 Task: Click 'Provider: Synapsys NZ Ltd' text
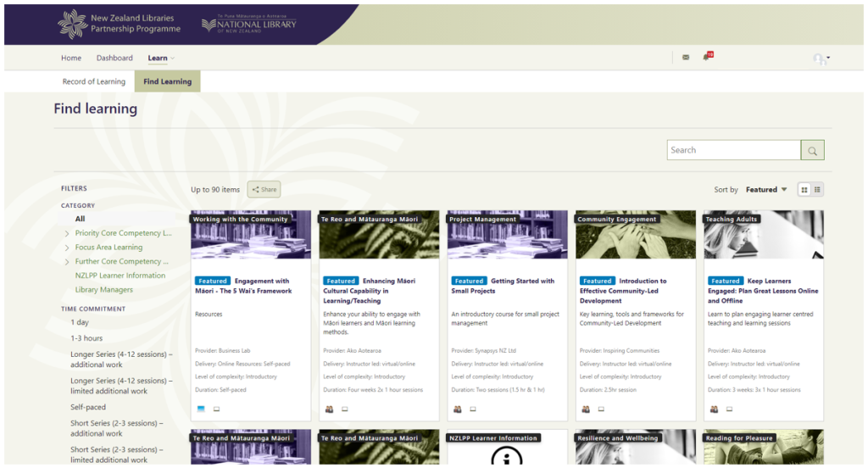coord(483,351)
